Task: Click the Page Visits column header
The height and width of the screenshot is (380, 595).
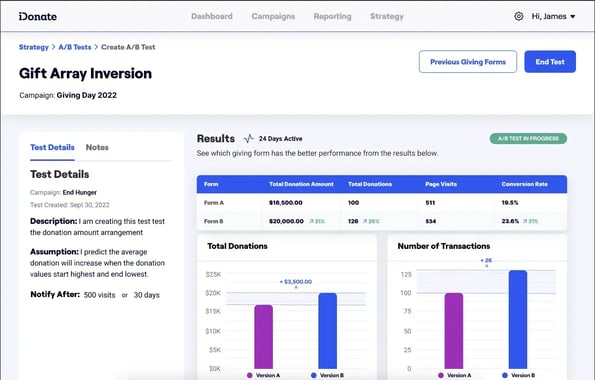Action: tap(441, 184)
